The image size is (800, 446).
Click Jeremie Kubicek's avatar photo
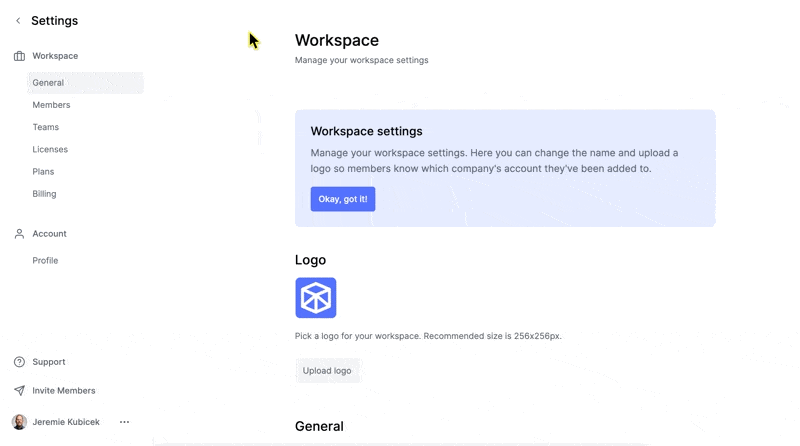click(19, 422)
